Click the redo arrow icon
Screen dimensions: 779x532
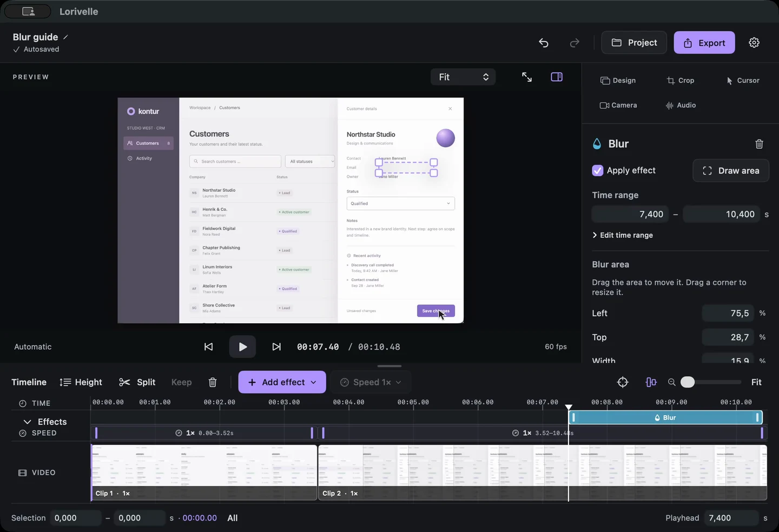point(575,43)
